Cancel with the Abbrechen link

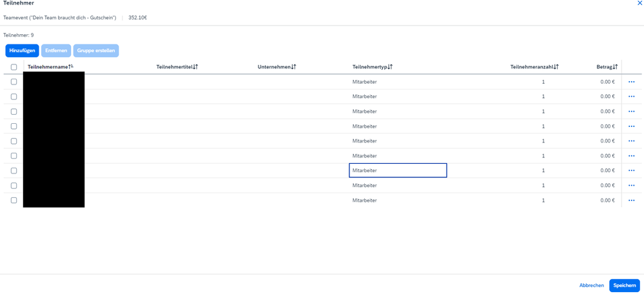(591, 286)
